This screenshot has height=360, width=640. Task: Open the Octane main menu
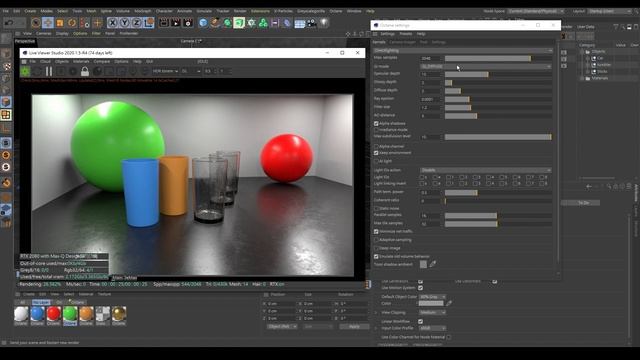336,11
